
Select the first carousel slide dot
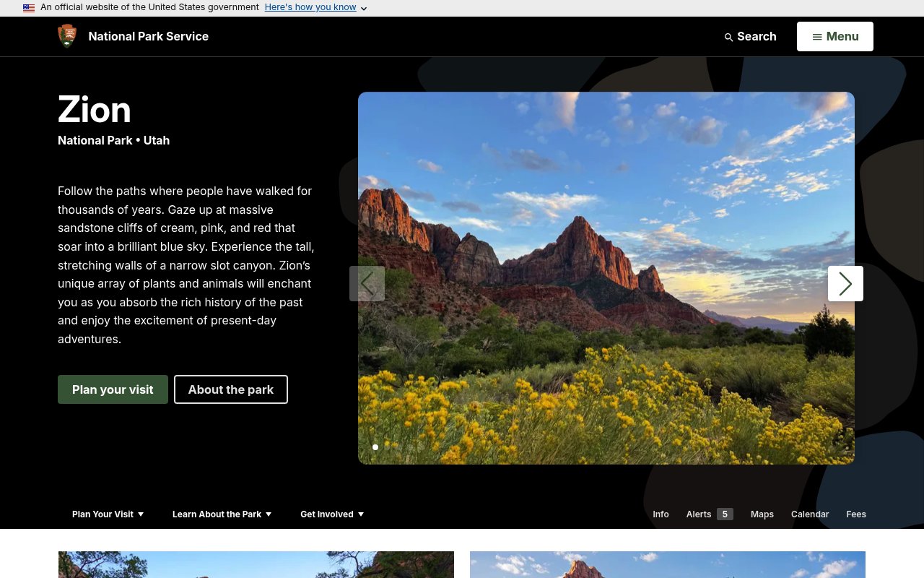point(375,447)
